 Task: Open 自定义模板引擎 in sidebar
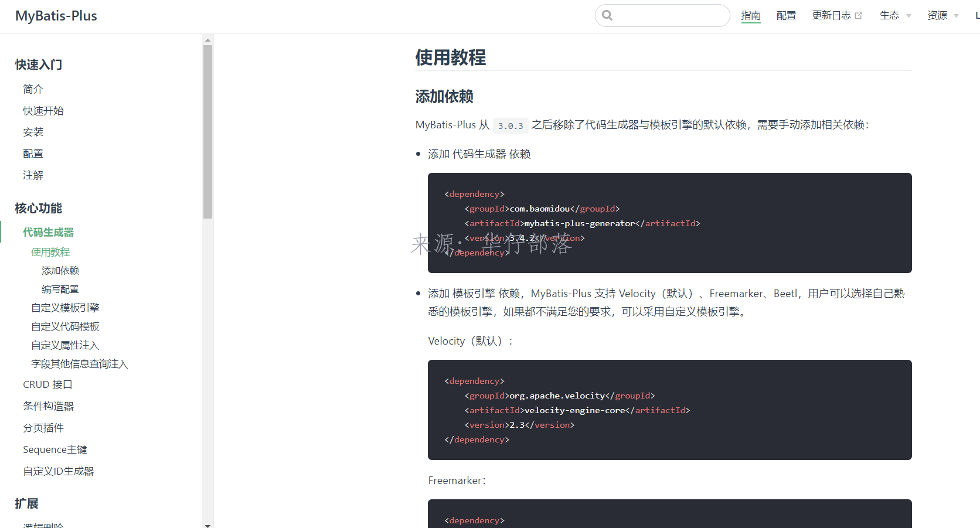click(x=65, y=308)
